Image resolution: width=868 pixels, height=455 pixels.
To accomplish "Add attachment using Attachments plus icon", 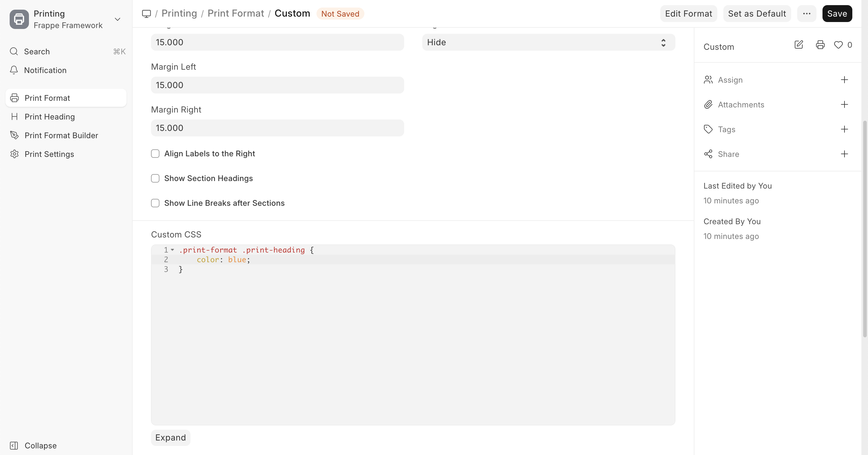I will point(844,105).
